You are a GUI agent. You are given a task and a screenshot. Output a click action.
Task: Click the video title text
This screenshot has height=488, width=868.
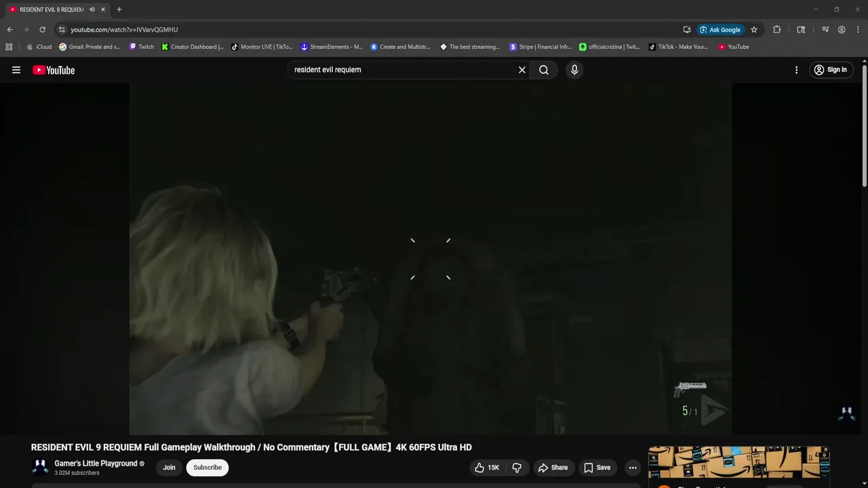pos(251,447)
